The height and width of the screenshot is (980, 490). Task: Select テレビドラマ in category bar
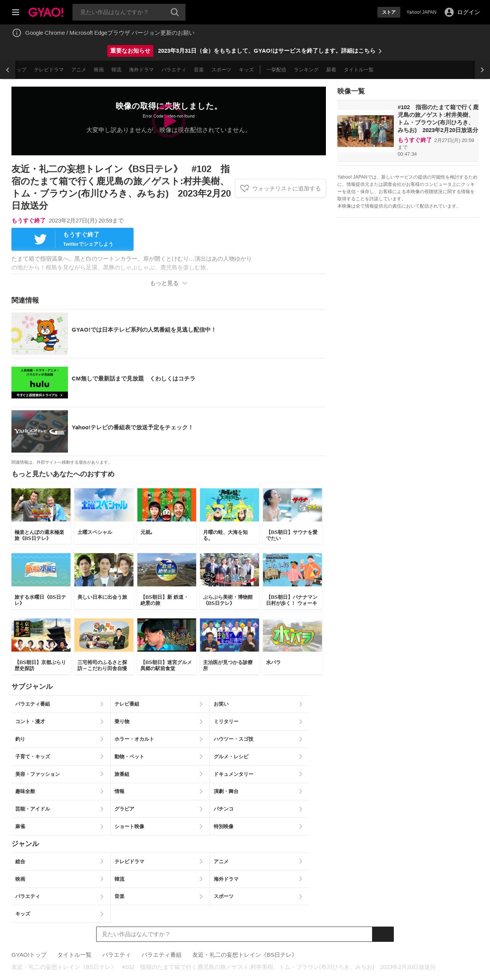pos(49,70)
